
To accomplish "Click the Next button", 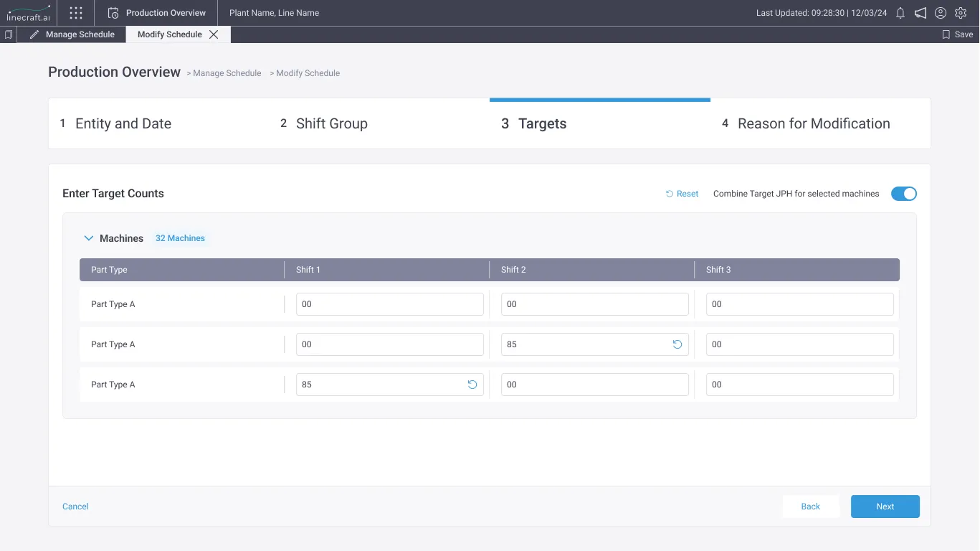I will click(885, 507).
